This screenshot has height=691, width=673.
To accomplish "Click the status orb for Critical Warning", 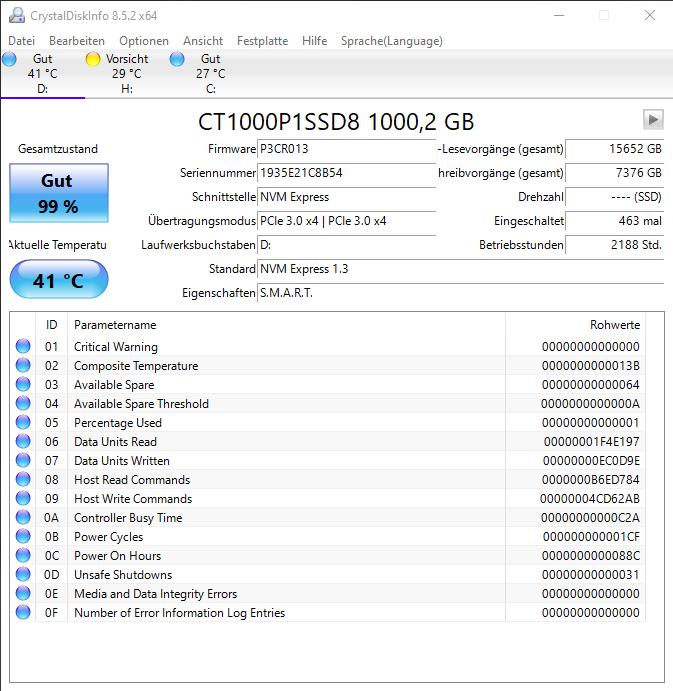I will tap(23, 346).
